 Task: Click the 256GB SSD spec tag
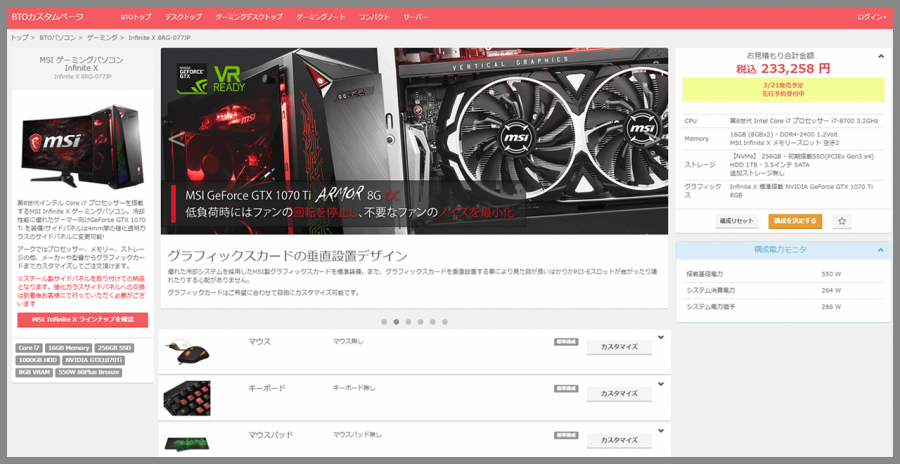coord(115,348)
